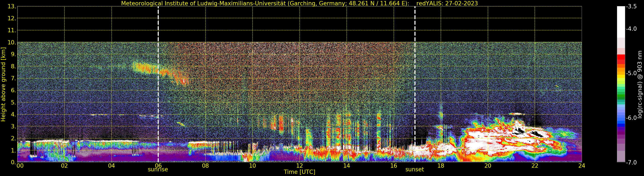Click the "Time [UTC]" axis label
Image resolution: width=644 pixels, height=176 pixels.
tap(299, 172)
